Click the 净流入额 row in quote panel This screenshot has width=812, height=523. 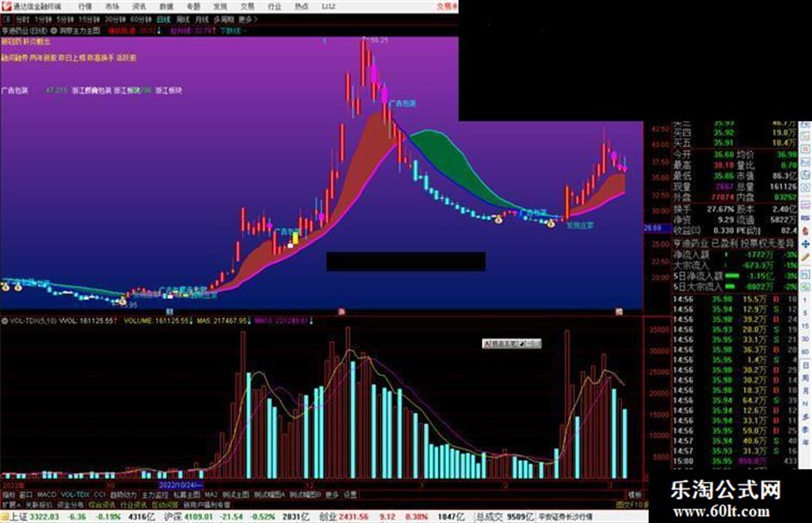(x=735, y=255)
